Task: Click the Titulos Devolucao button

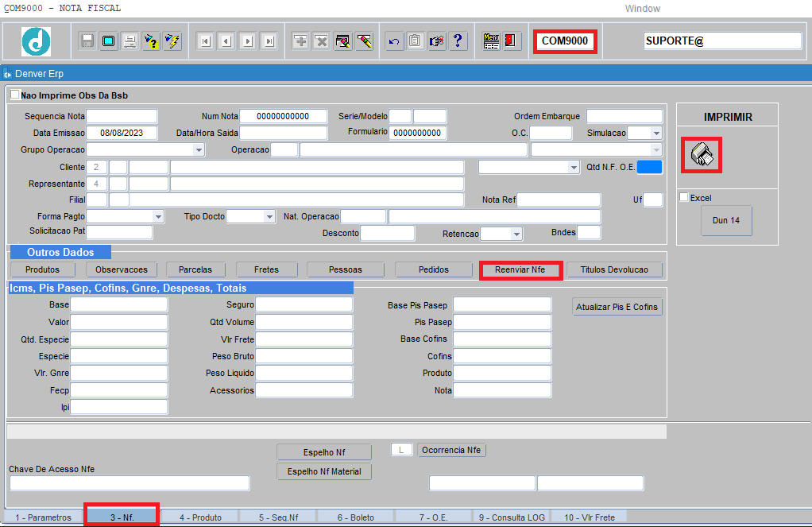Action: click(614, 269)
